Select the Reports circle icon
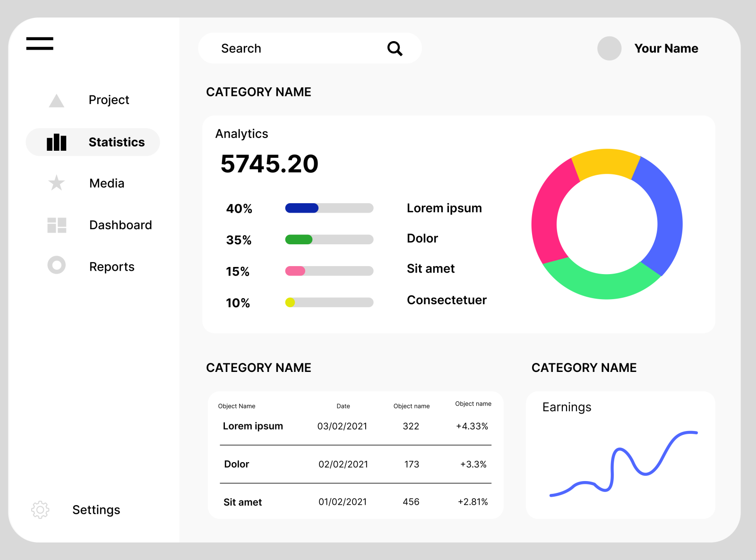Image resolution: width=756 pixels, height=560 pixels. point(56,266)
